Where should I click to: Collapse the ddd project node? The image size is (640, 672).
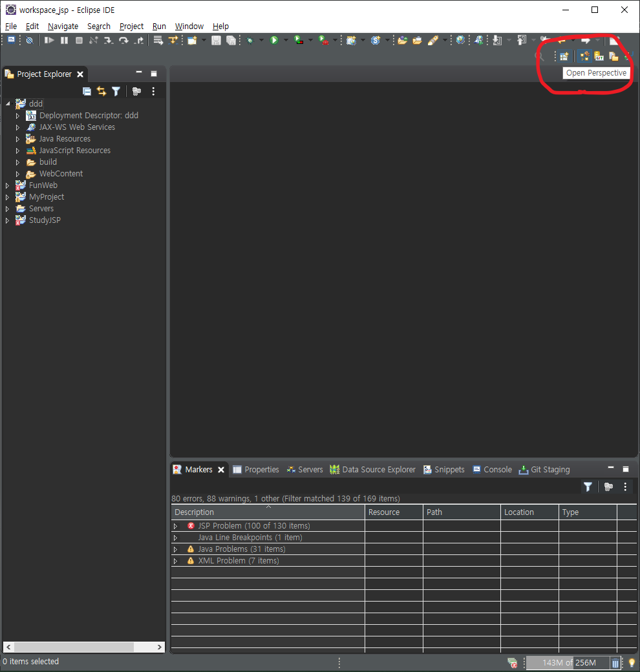click(x=8, y=104)
